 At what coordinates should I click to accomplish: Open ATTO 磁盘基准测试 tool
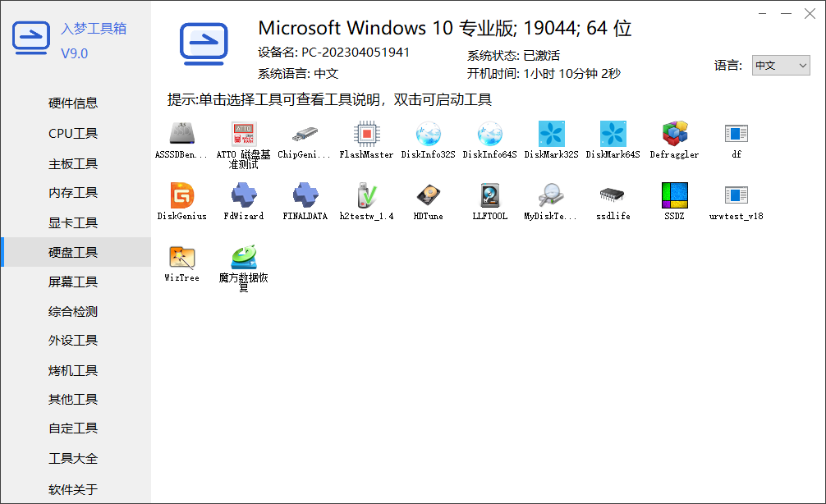click(x=243, y=135)
